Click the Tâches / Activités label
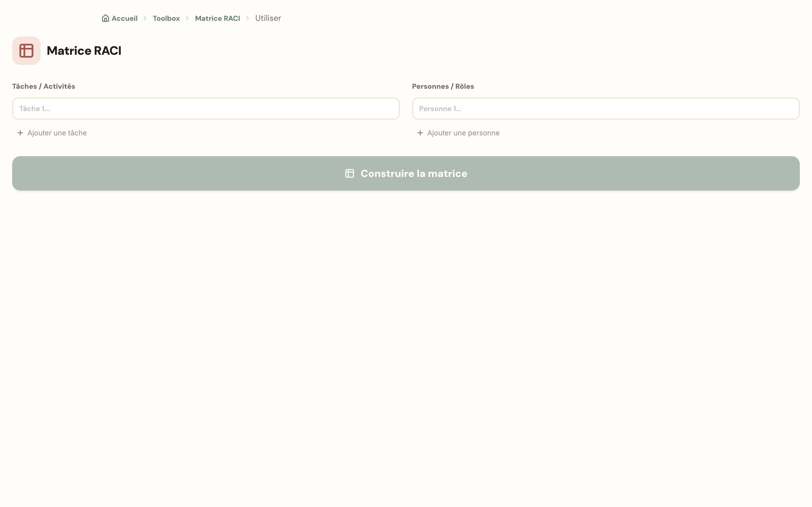 pos(44,86)
